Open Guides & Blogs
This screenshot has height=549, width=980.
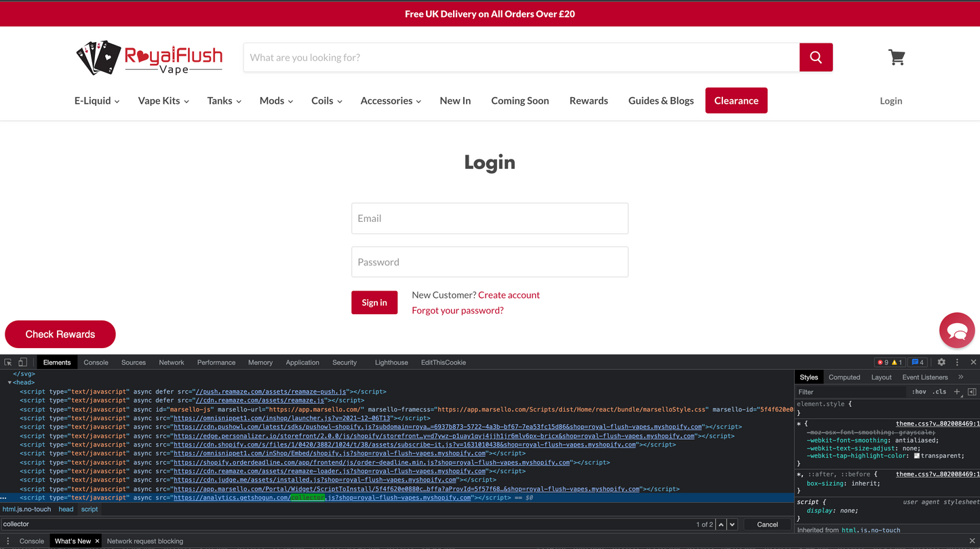pos(661,100)
